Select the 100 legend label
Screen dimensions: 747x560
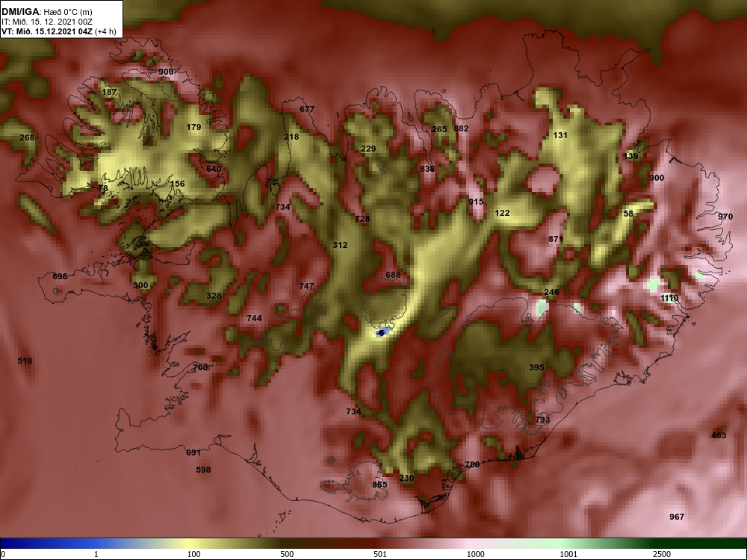193,554
